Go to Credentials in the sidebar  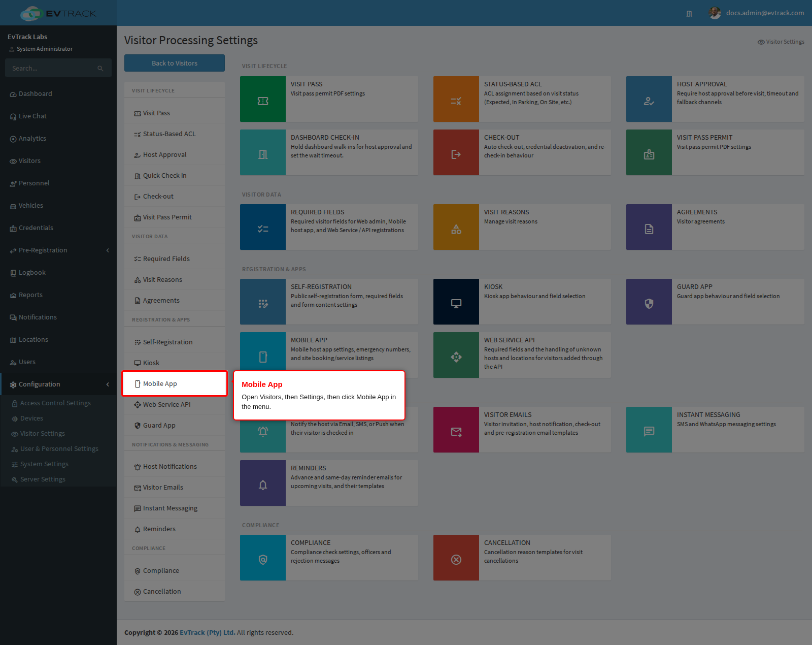58,228
